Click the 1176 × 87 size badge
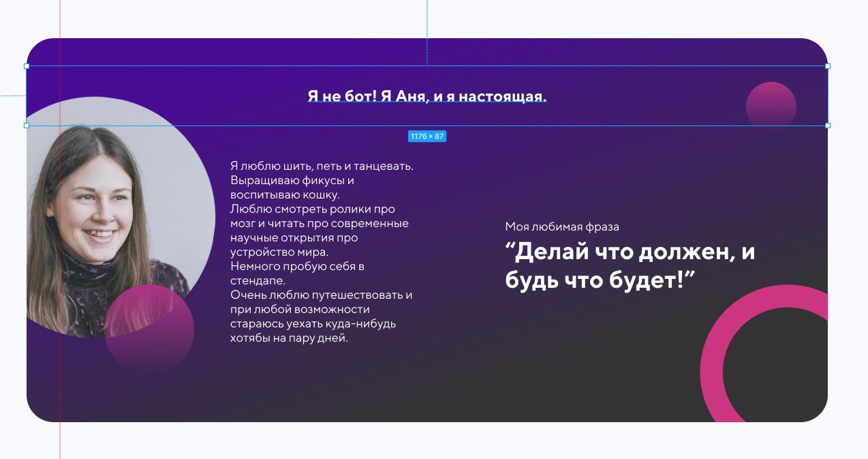 point(427,136)
